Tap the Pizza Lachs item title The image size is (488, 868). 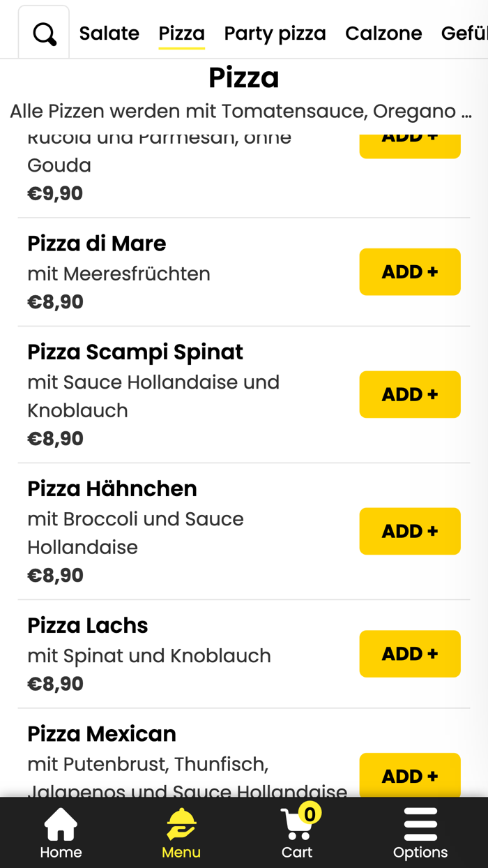coord(87,625)
